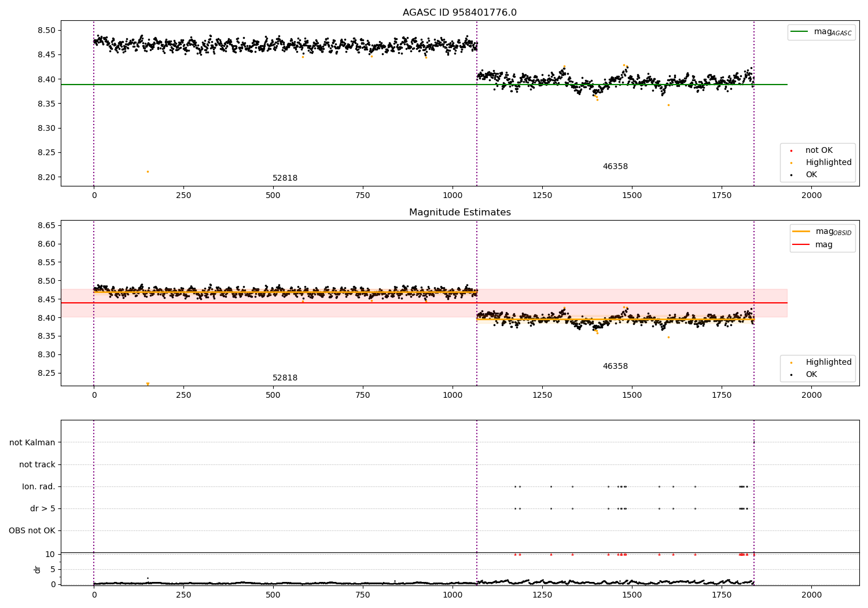This screenshot has width=868, height=608.
Task: Click the rotated "dr" axis label
Action: (38, 569)
